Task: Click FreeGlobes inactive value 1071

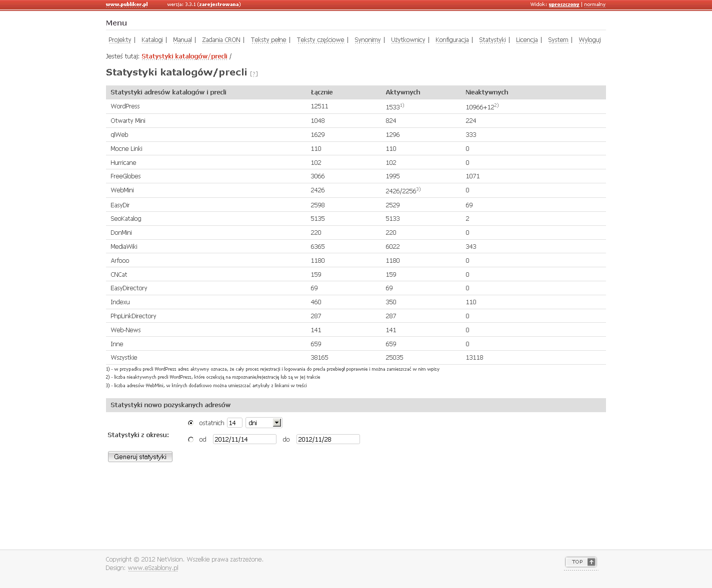Action: pyautogui.click(x=472, y=176)
